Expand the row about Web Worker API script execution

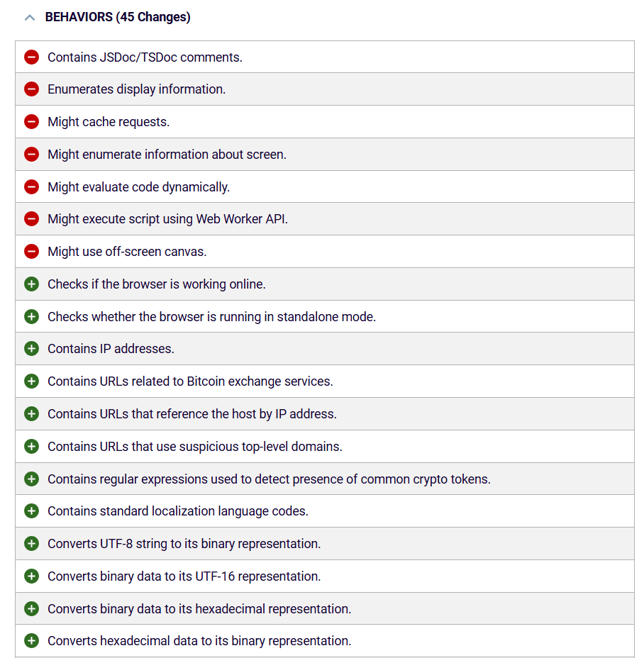(x=167, y=218)
